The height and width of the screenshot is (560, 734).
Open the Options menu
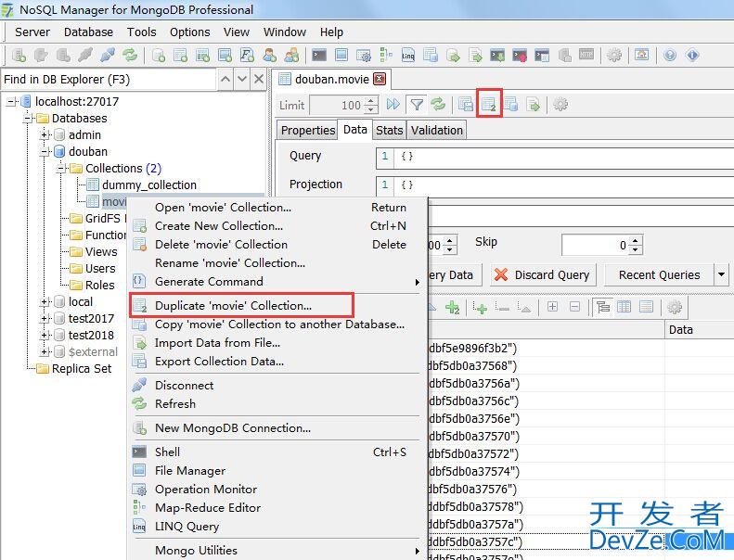tap(189, 32)
